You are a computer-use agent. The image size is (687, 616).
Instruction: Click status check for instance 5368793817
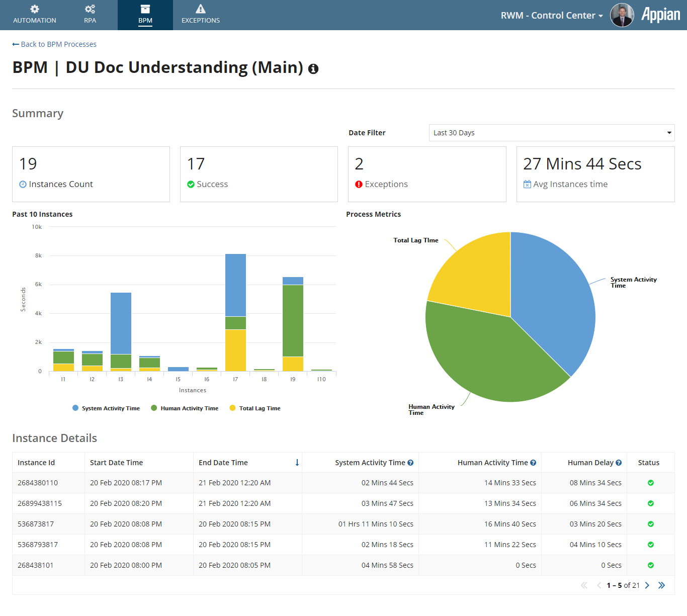651,545
